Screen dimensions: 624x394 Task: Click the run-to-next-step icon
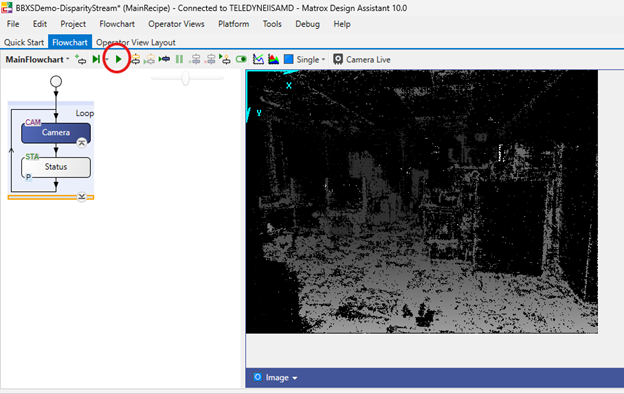[96, 59]
